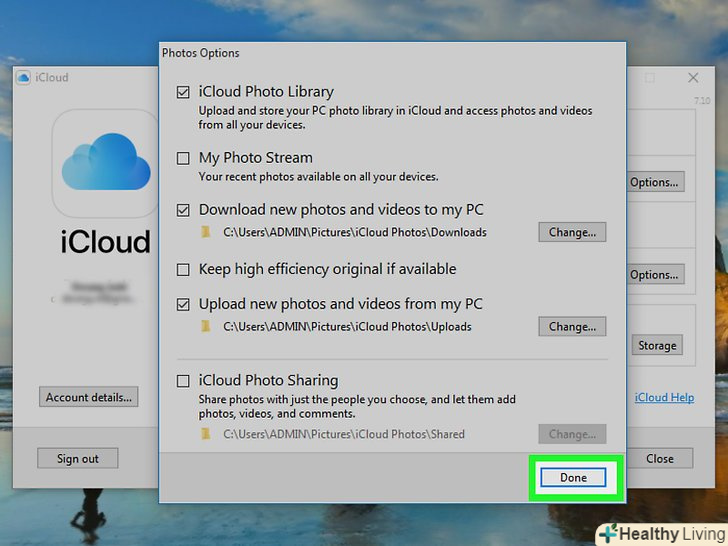The width and height of the screenshot is (728, 546).
Task: Open Account details
Action: pos(89,397)
